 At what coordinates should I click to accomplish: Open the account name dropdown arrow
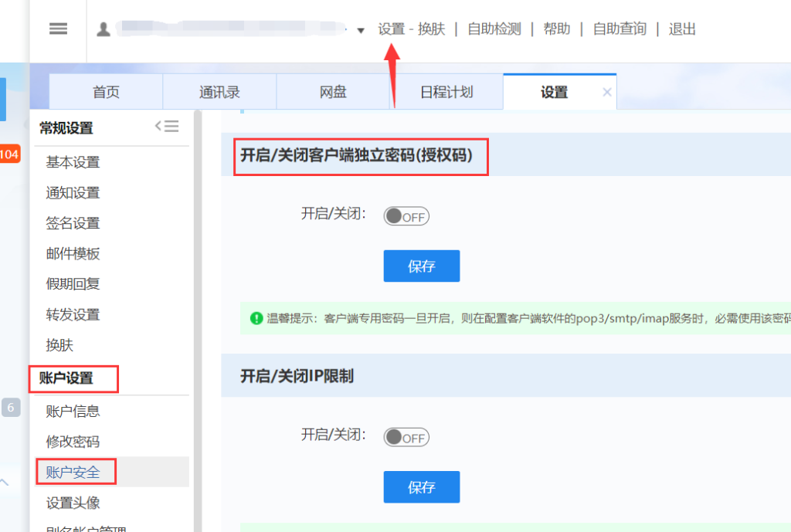point(360,30)
